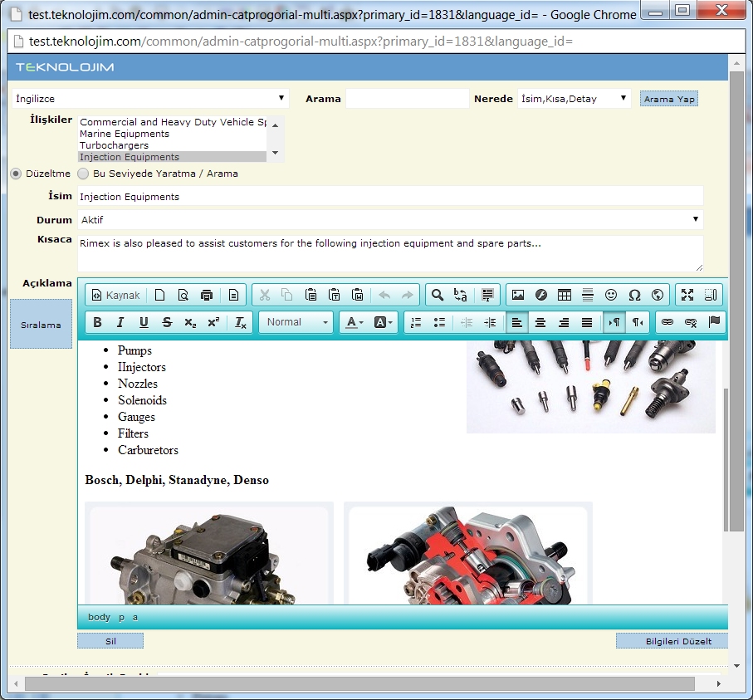Open the text color picker
This screenshot has height=700, width=753.
point(354,322)
